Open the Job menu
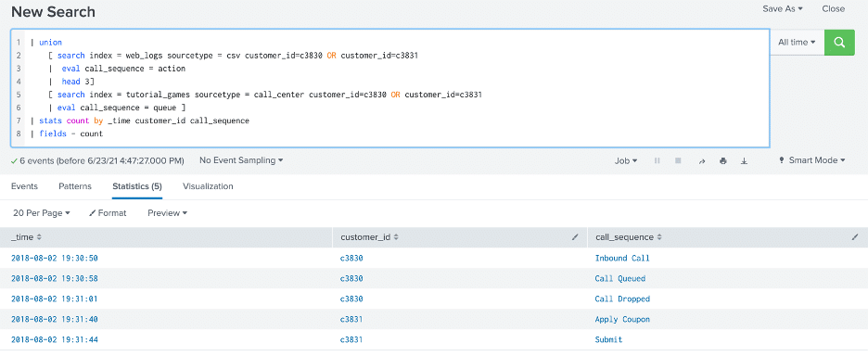Image resolution: width=868 pixels, height=356 pixels. [626, 160]
